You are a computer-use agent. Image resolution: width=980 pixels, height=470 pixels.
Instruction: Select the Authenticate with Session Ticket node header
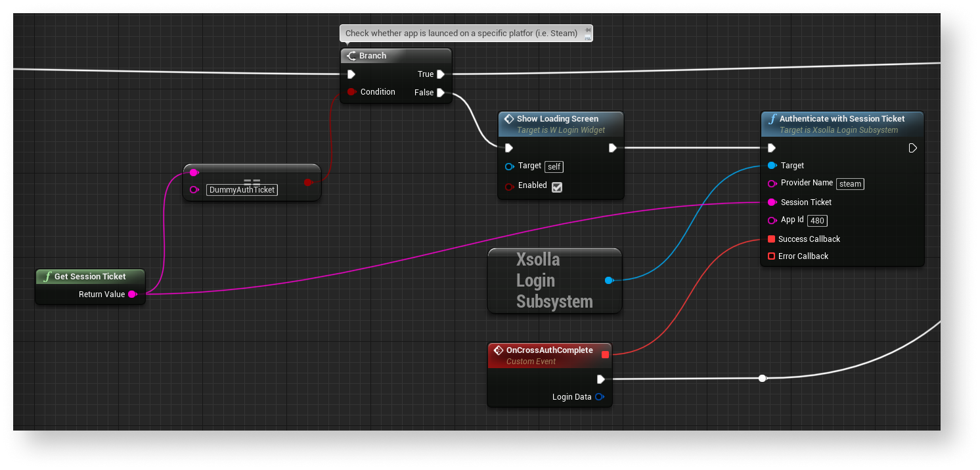[841, 119]
